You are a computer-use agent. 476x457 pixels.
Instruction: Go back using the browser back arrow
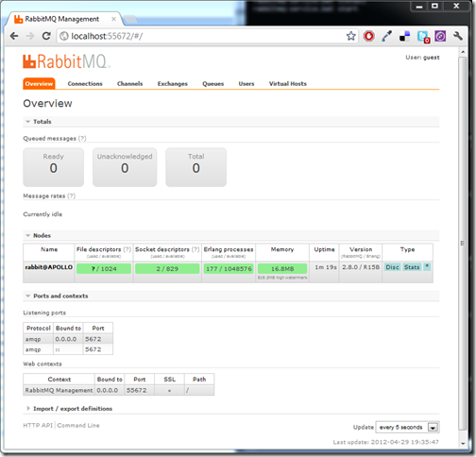coord(14,36)
